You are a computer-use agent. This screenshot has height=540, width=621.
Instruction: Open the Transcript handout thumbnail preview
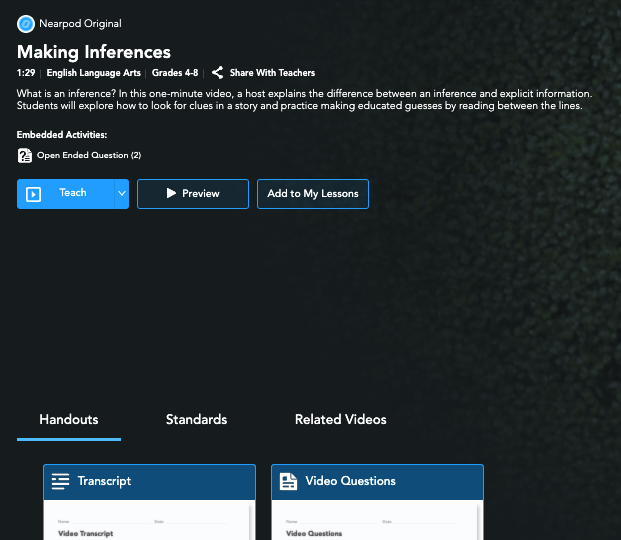[149, 522]
